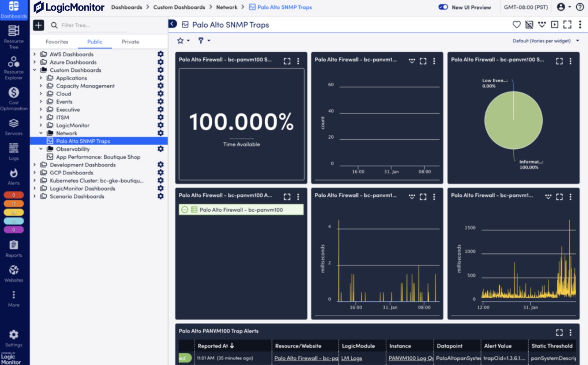
Task: Open Cost Optimization sidebar icon
Action: point(14,99)
